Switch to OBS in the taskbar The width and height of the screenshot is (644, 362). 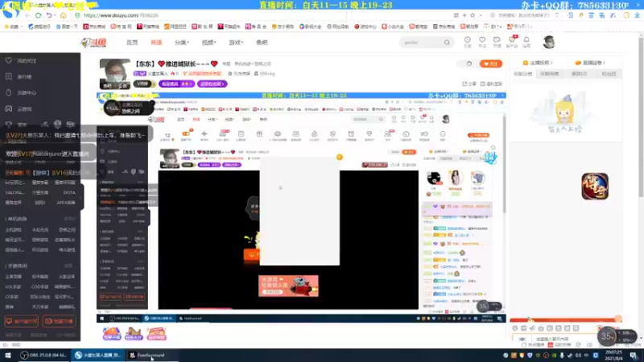pyautogui.click(x=44, y=356)
